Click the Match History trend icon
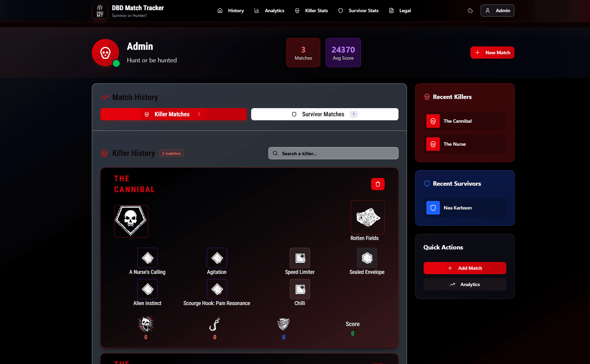Image resolution: width=590 pixels, height=364 pixels. point(104,98)
